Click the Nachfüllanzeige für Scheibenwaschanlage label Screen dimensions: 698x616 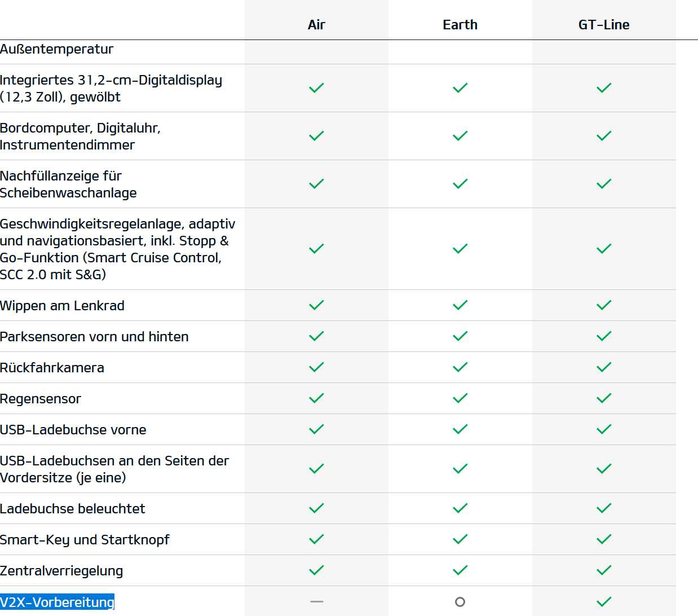coord(68,184)
